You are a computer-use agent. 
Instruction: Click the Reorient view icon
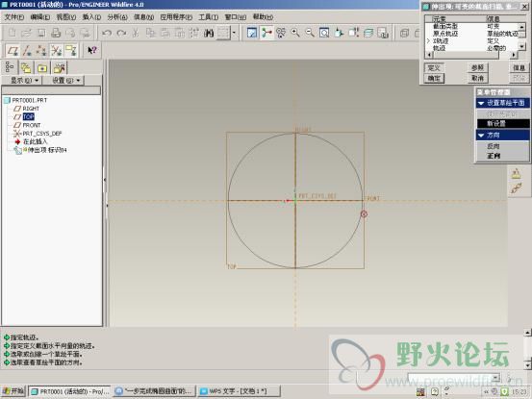(339, 33)
